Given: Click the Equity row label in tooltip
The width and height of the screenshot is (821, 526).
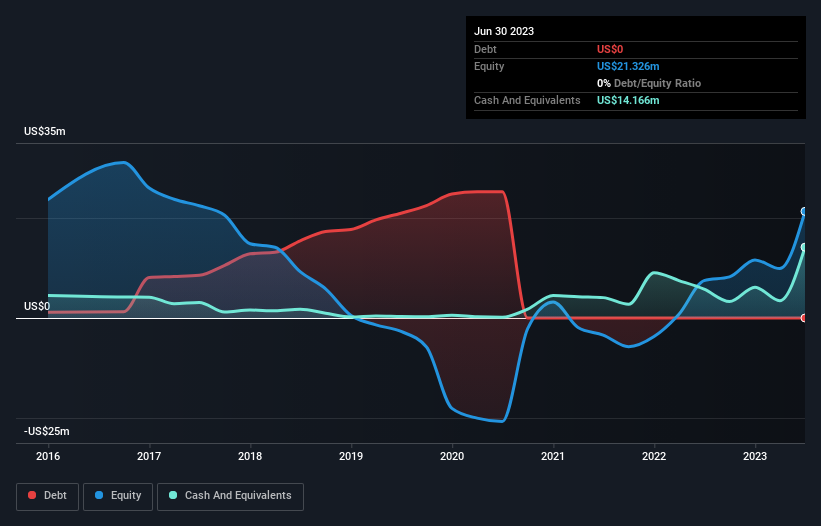Looking at the screenshot, I should coord(489,66).
